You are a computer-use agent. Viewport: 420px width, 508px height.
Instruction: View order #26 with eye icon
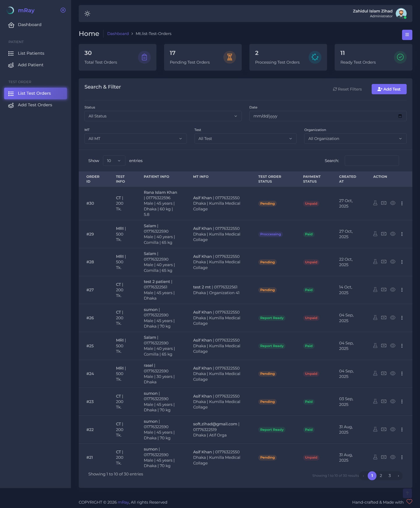393,318
